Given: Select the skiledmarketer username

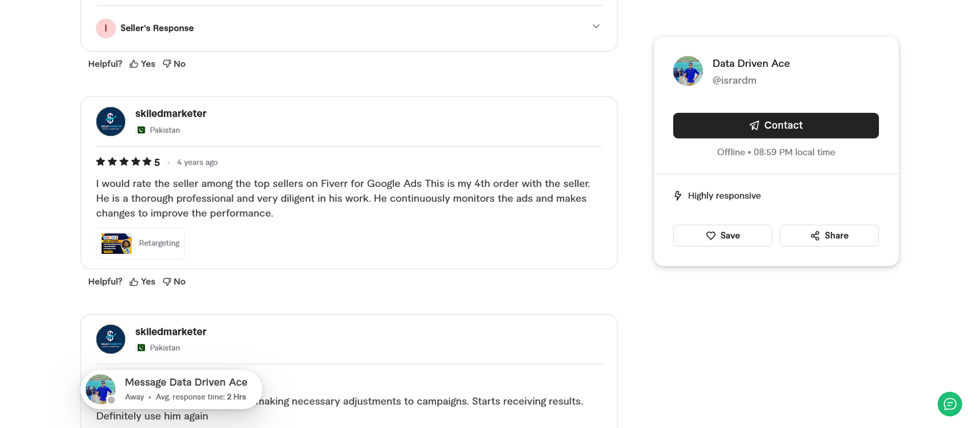Looking at the screenshot, I should pos(170,113).
